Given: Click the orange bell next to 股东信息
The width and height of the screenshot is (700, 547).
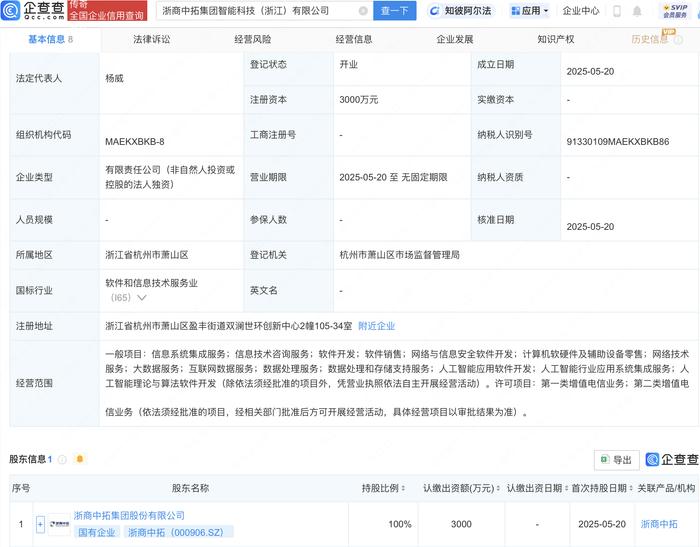Looking at the screenshot, I should coord(80,459).
